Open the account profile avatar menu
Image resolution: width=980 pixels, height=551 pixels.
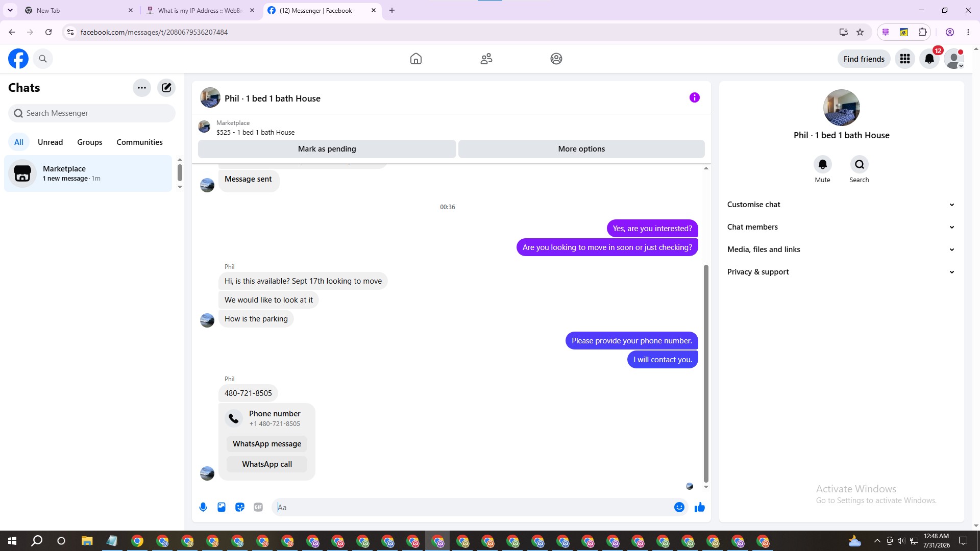click(x=953, y=59)
